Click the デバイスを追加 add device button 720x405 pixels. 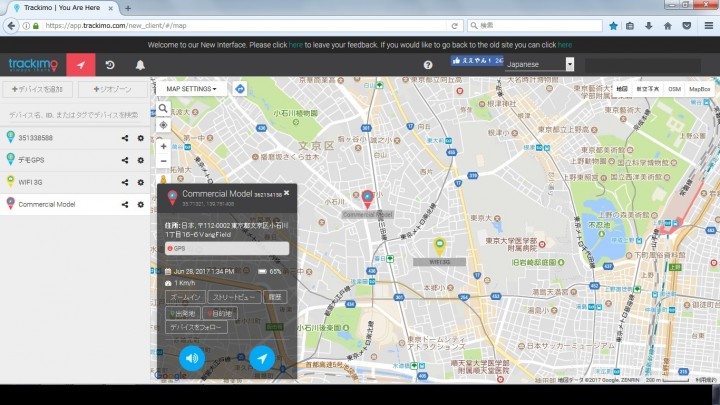(x=37, y=90)
